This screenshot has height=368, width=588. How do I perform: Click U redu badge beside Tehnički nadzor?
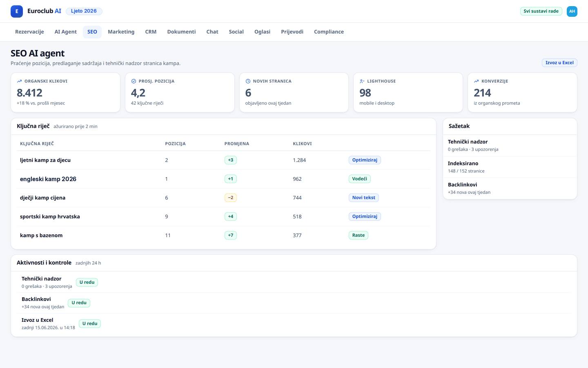coord(87,282)
